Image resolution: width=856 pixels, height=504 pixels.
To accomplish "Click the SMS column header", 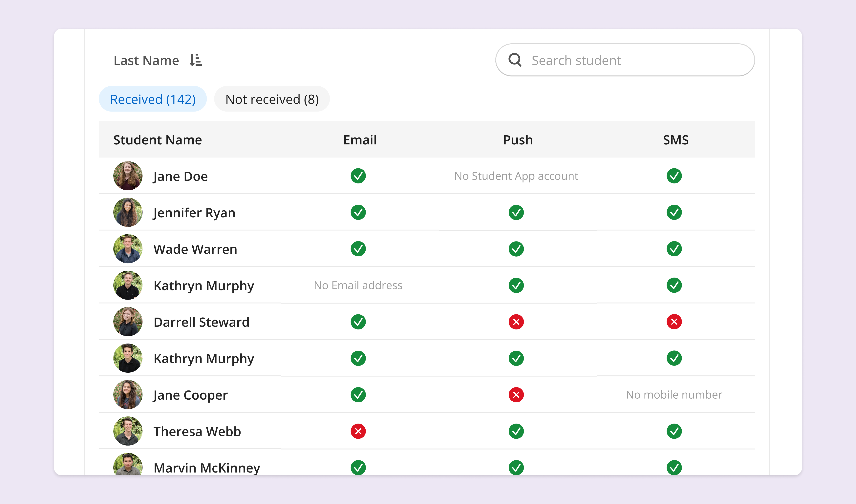I will pyautogui.click(x=675, y=140).
